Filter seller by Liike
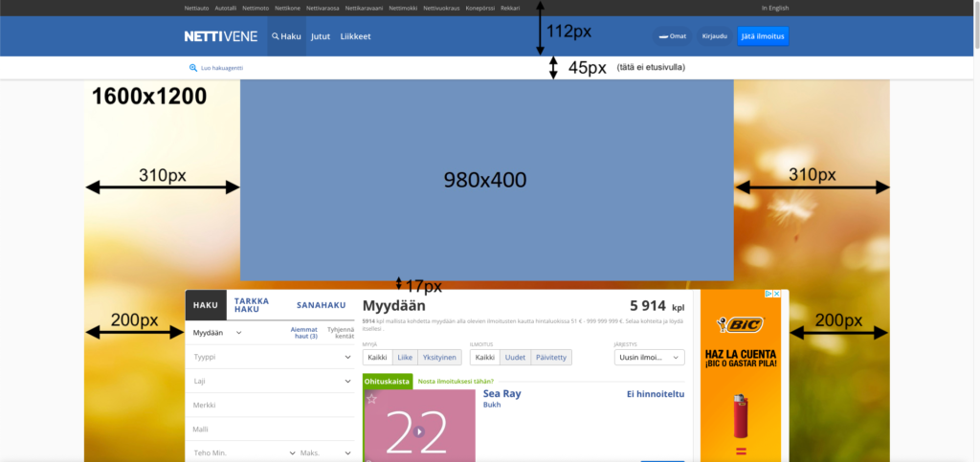The height and width of the screenshot is (462, 980). (x=405, y=357)
